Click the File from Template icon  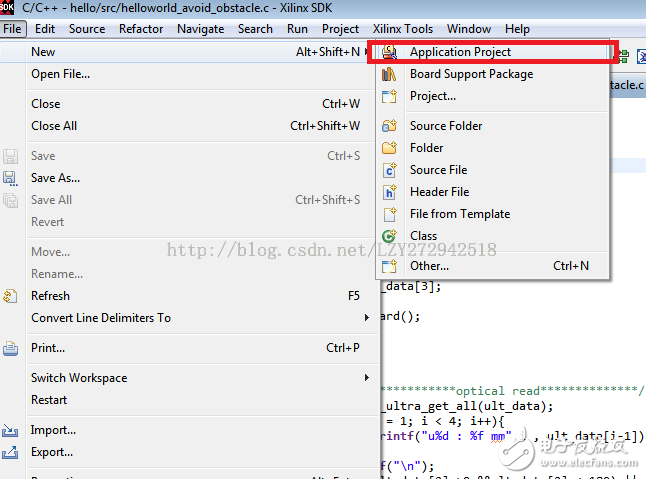pyautogui.click(x=390, y=214)
